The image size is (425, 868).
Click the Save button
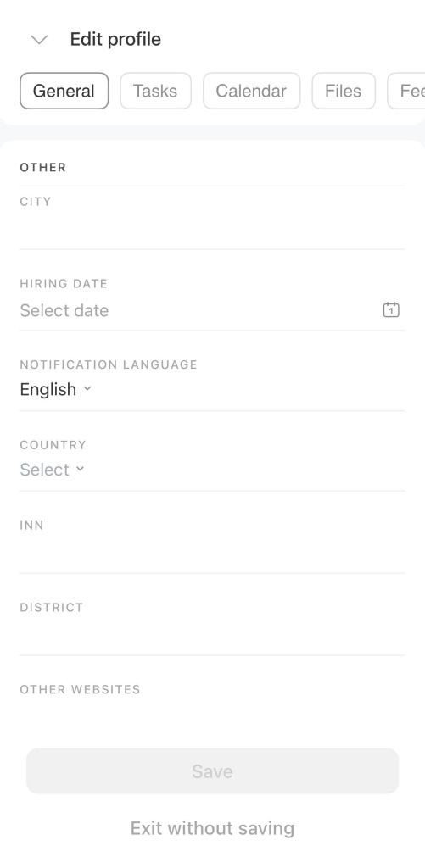[212, 771]
